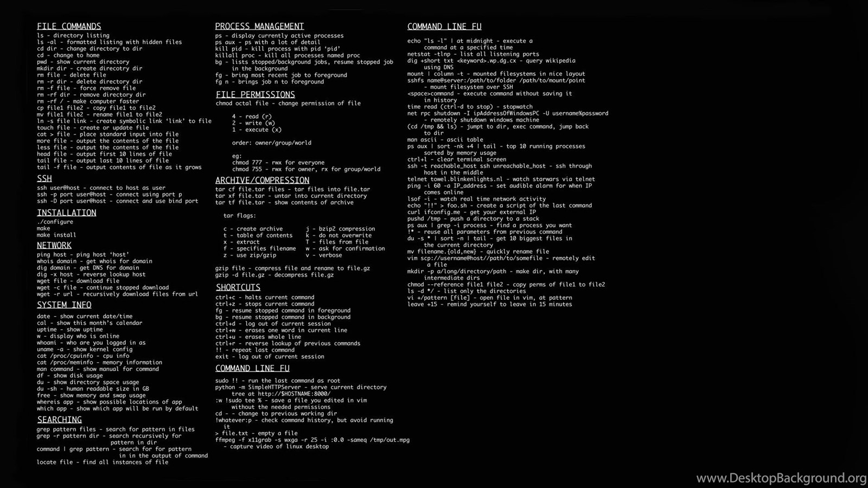Select the ARCHIVE/COMPRESSION heading
Image resolution: width=868 pixels, height=488 pixels.
pyautogui.click(x=262, y=180)
